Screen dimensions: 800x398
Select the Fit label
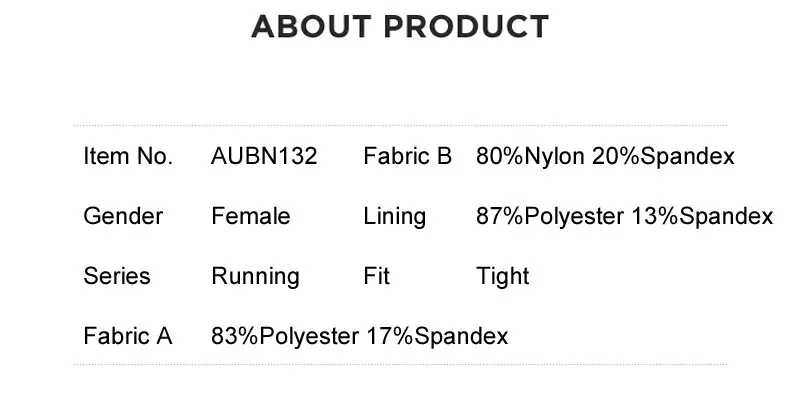377,277
